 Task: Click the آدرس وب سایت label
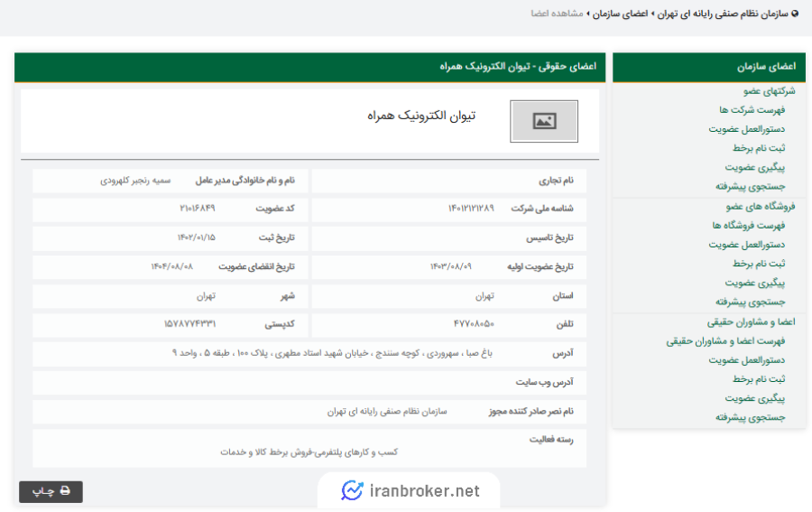click(544, 382)
